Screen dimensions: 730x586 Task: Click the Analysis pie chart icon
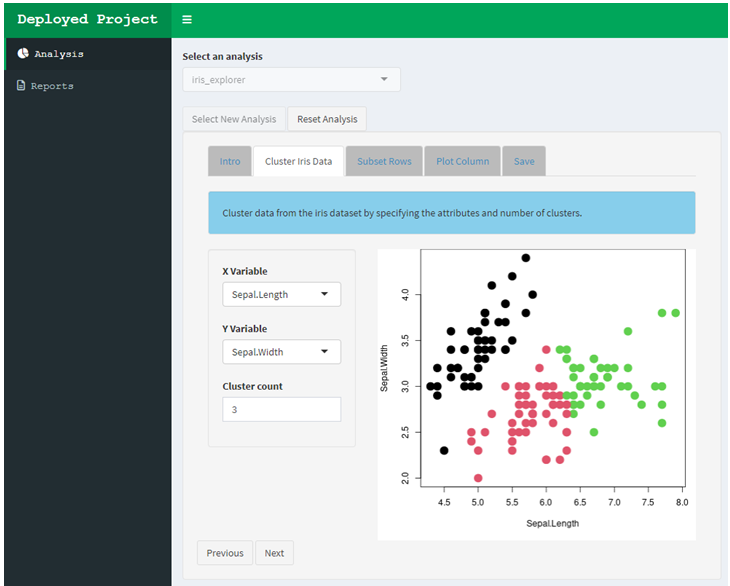point(23,54)
